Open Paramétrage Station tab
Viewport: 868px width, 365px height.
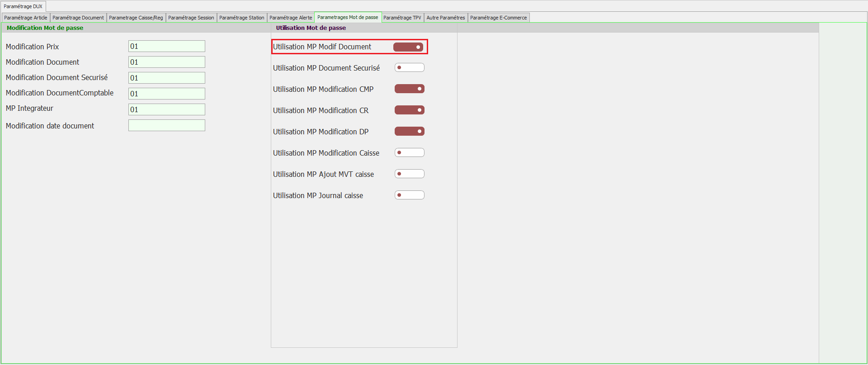tap(242, 18)
